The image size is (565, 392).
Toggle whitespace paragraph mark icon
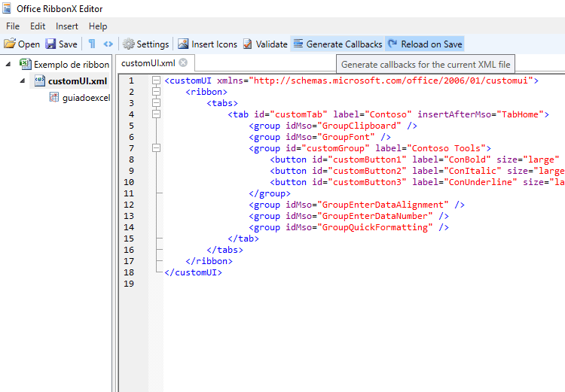(x=92, y=44)
